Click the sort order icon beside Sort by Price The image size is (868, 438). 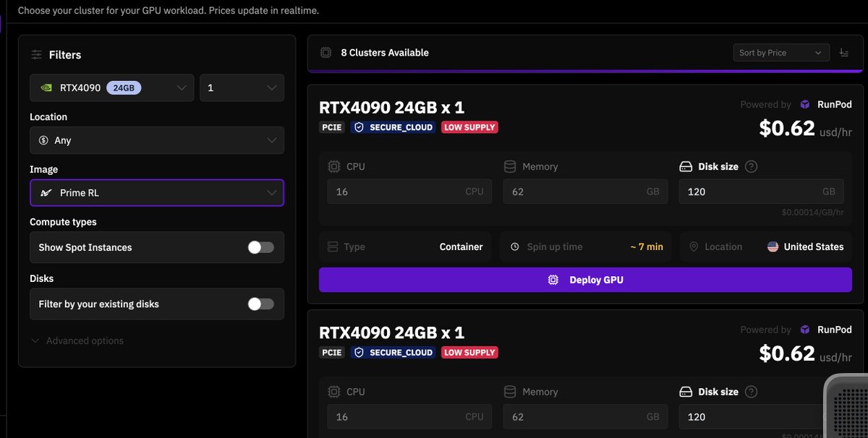(x=844, y=53)
